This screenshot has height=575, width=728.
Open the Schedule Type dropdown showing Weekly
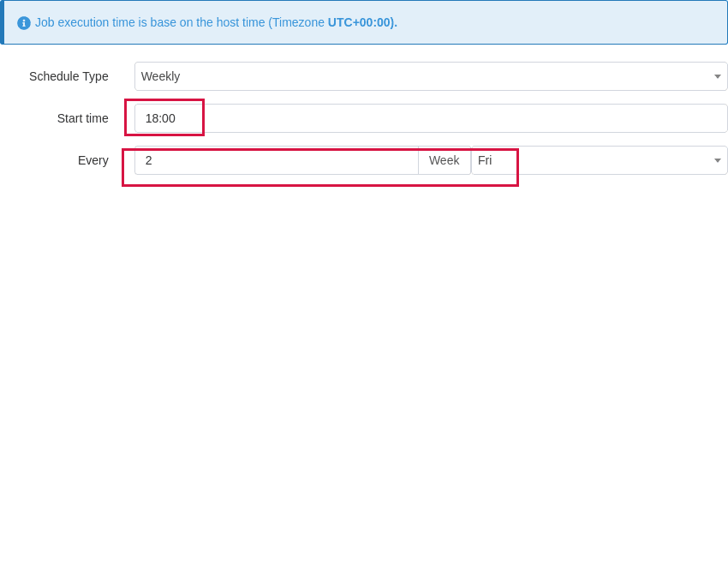pyautogui.click(x=431, y=76)
